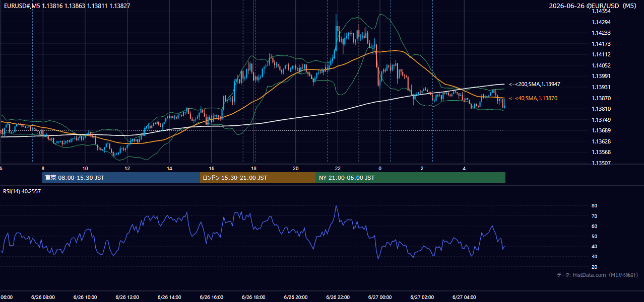Click RSI scale value 20
The width and height of the screenshot is (644, 302).
click(x=594, y=267)
